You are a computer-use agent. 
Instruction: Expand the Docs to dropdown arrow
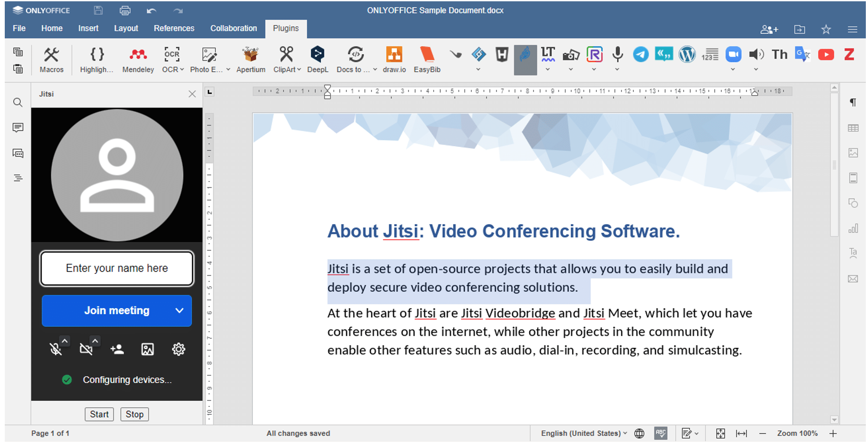click(375, 69)
